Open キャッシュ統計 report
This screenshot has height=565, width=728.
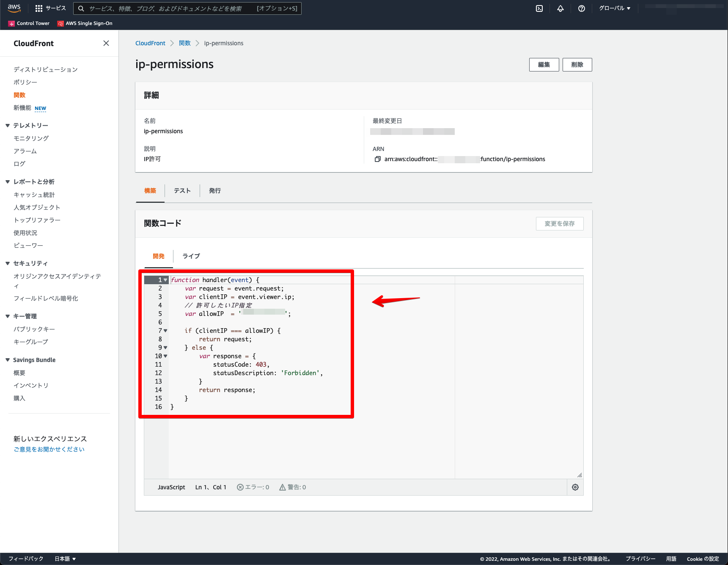click(34, 195)
